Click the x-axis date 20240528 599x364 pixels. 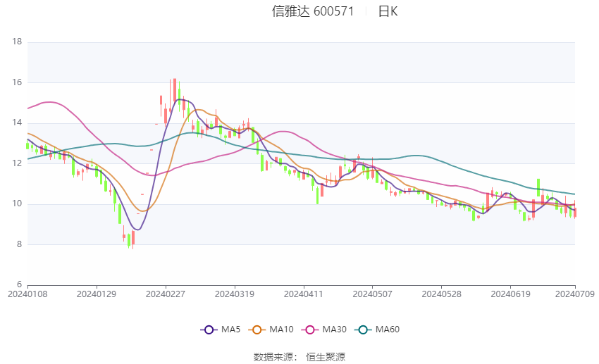coord(441,294)
